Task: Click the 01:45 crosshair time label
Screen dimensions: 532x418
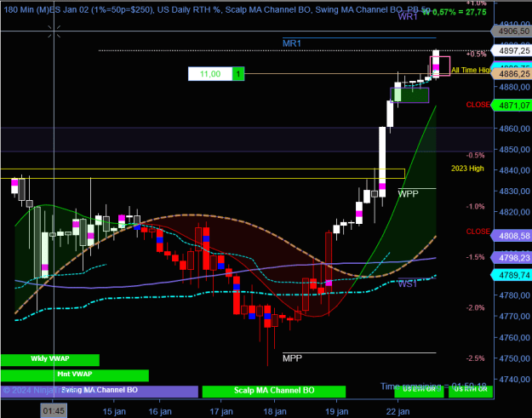Action: [54, 411]
